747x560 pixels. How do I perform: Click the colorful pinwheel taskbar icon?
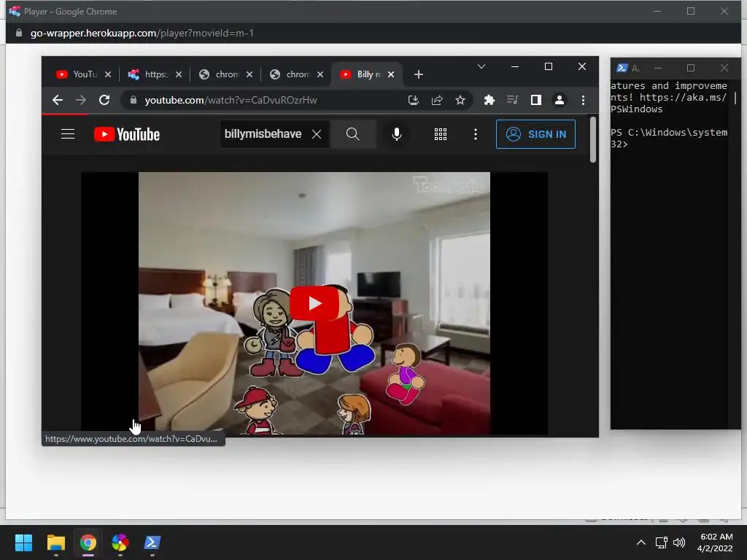(x=120, y=542)
